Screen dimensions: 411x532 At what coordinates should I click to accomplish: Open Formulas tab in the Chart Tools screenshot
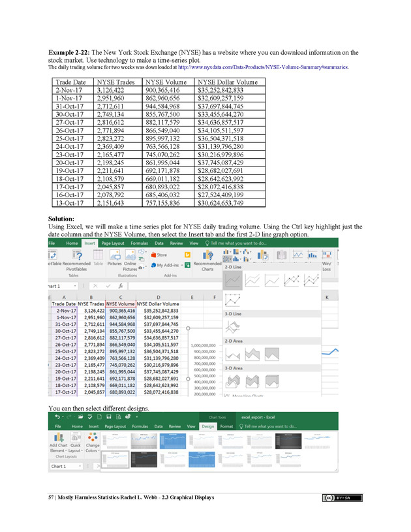(140, 426)
